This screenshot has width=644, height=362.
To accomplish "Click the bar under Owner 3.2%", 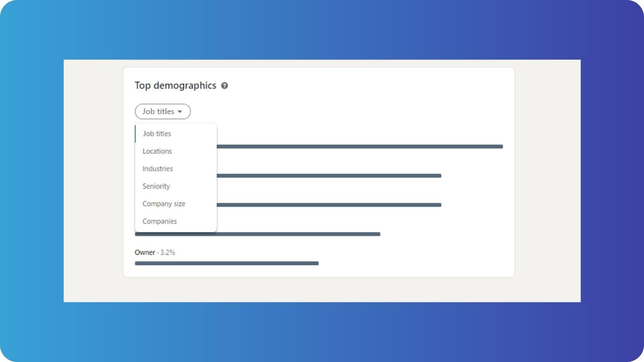I will [x=227, y=263].
